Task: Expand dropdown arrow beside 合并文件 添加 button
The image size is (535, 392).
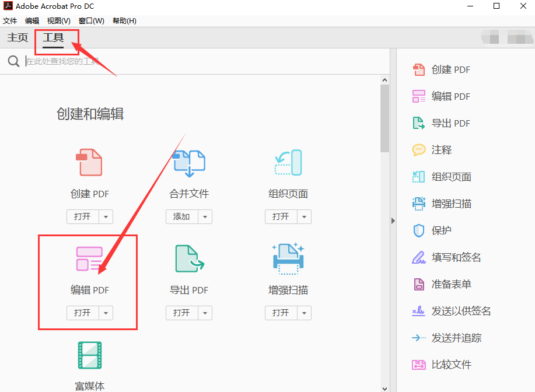Action: [205, 216]
